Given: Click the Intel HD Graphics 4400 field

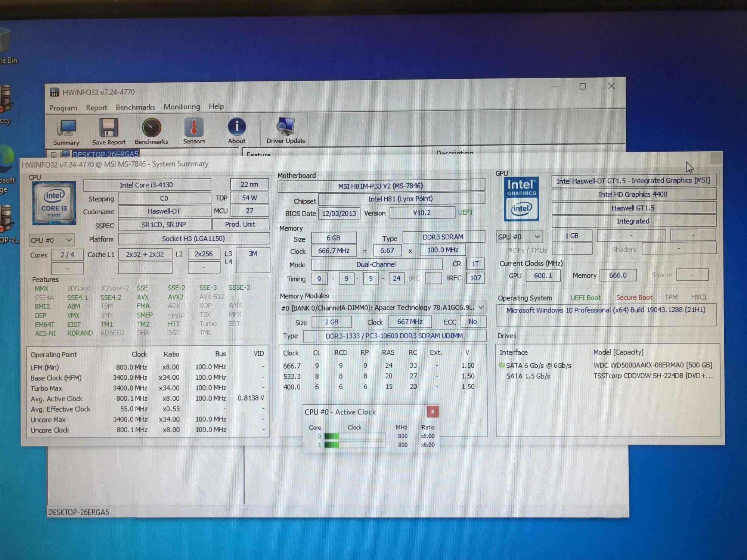Looking at the screenshot, I should click(633, 195).
